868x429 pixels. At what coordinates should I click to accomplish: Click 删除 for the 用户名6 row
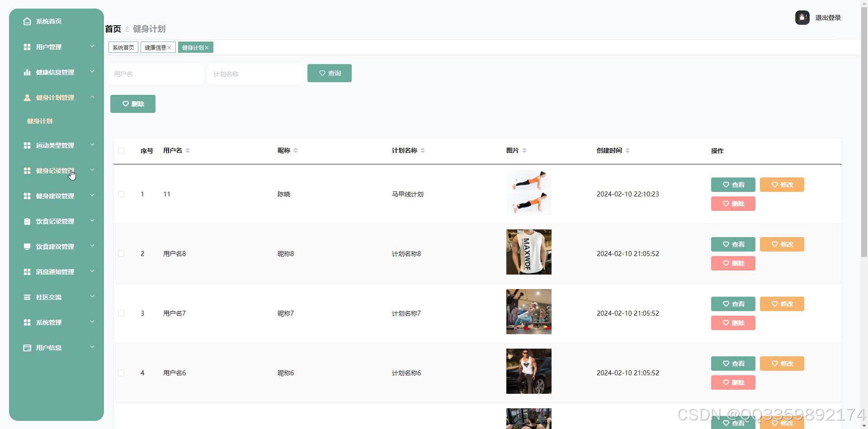point(733,382)
